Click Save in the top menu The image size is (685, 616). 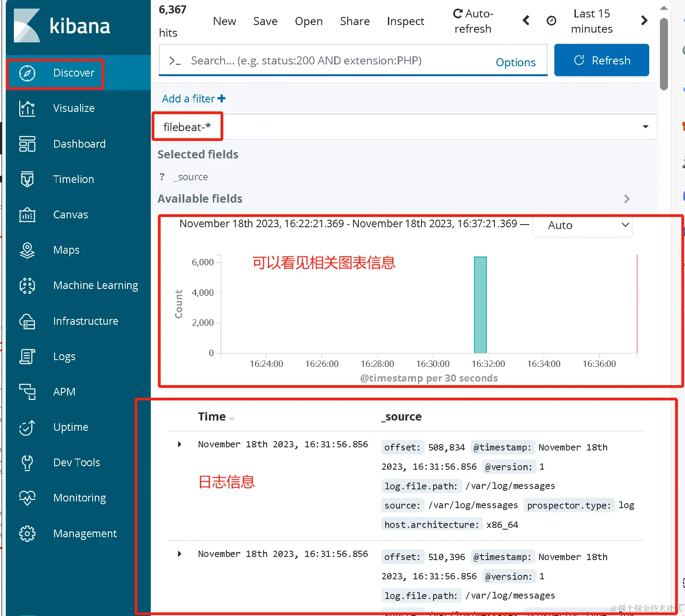[x=265, y=21]
